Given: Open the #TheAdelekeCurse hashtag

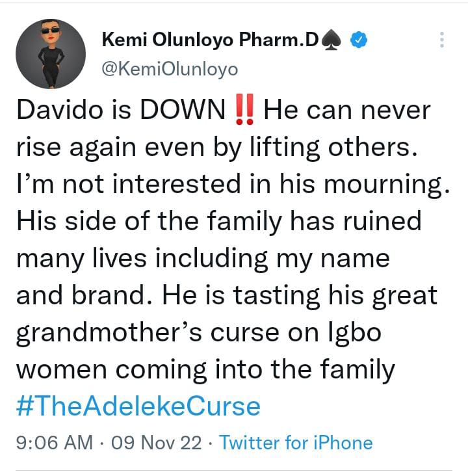Looking at the screenshot, I should click(x=137, y=406).
